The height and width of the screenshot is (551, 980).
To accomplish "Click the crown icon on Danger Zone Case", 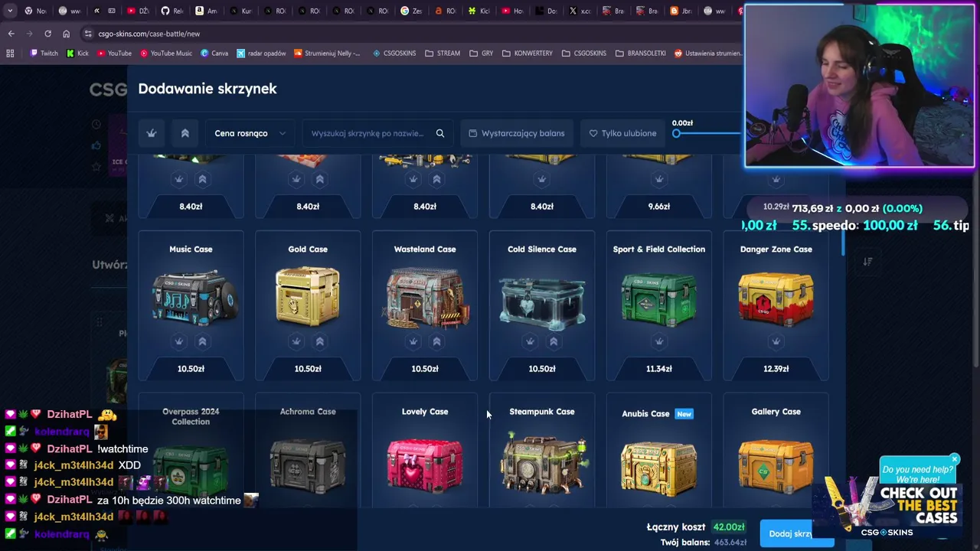I will 776,341.
